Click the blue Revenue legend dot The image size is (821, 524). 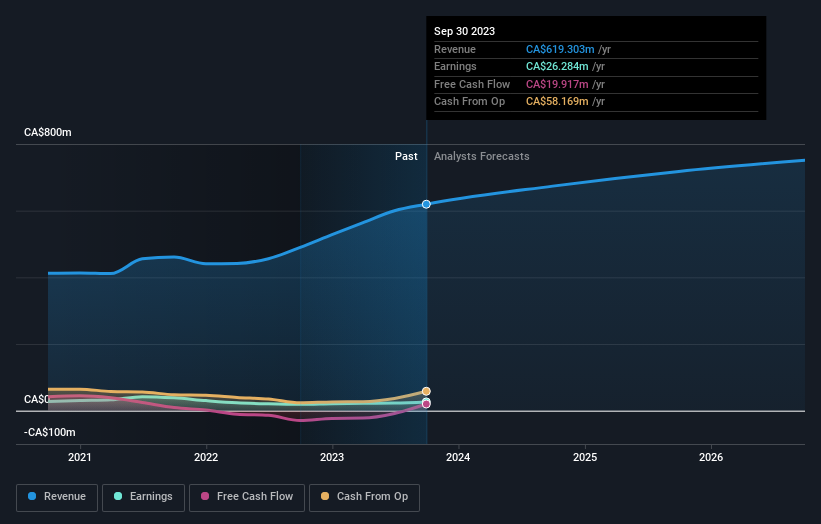[x=32, y=496]
